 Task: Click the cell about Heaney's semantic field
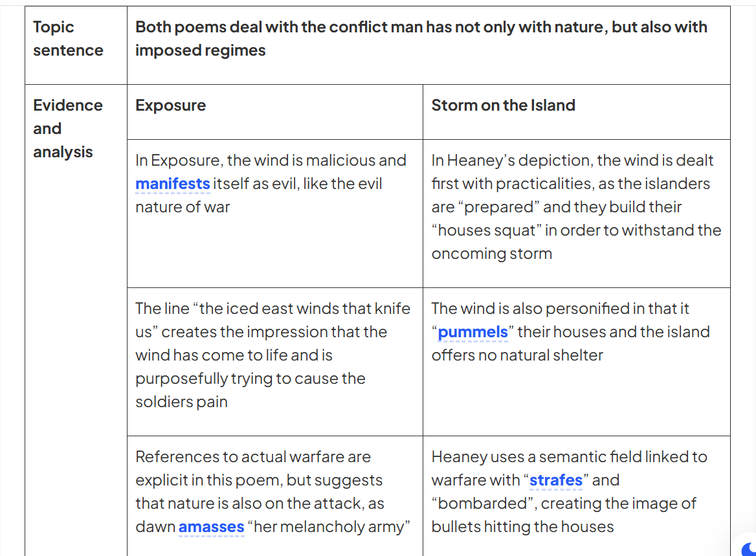[x=577, y=496]
